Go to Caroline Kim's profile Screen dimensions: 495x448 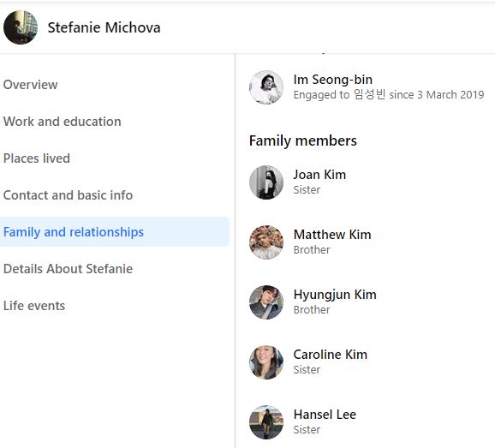pos(331,355)
